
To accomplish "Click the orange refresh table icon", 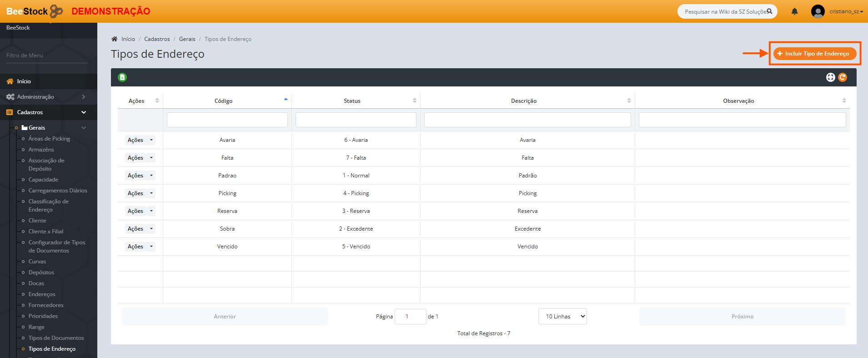I will point(843,77).
